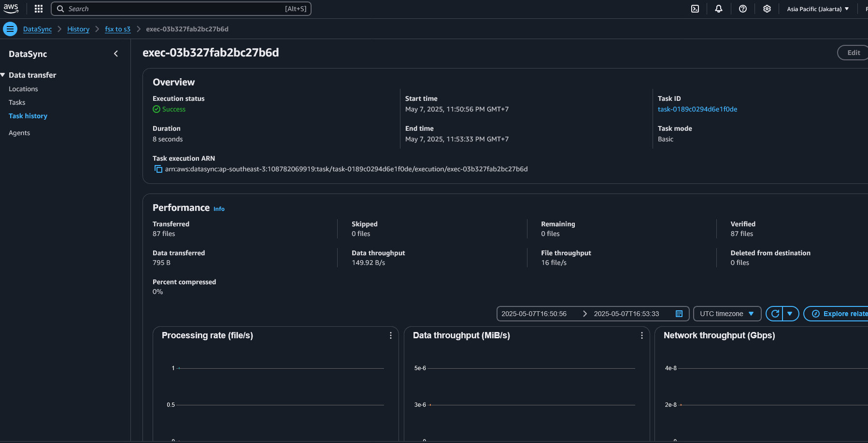Go to Tasks in sidebar

(17, 102)
